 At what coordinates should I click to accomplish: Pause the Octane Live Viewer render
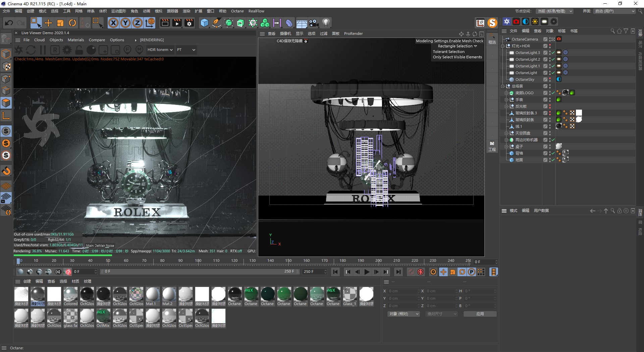coord(43,50)
